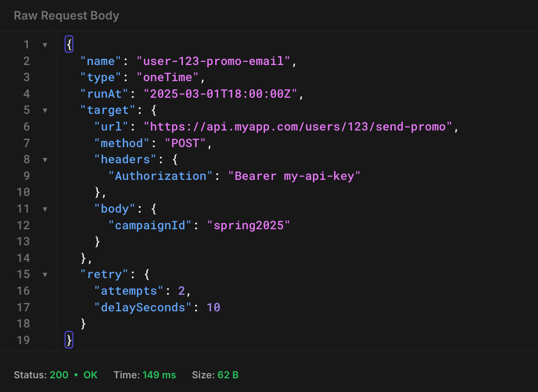Collapse the "target" object fold arrow
The width and height of the screenshot is (538, 392).
tap(45, 110)
